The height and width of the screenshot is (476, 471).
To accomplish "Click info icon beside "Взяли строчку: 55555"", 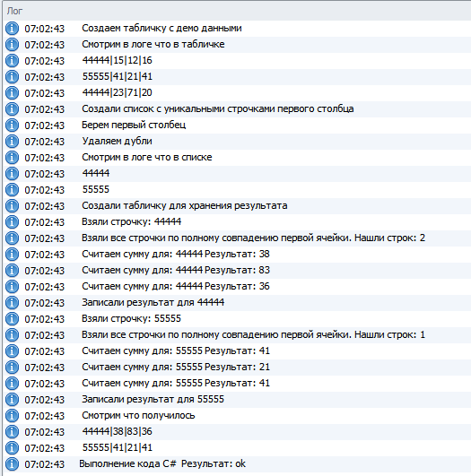I will (13, 319).
